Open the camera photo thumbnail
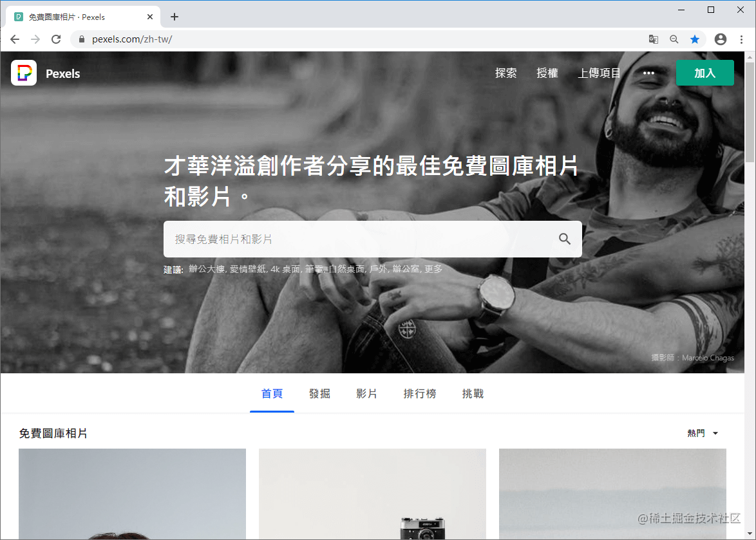 click(372, 494)
